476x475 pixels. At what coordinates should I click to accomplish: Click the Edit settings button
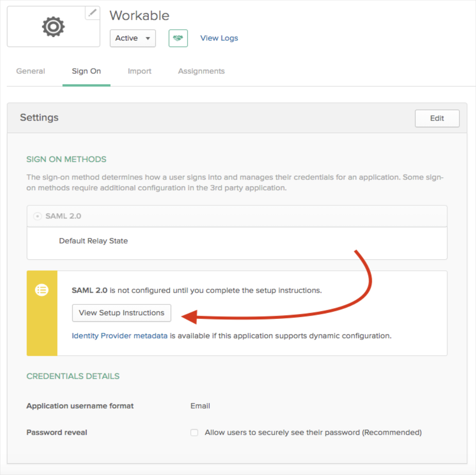(437, 118)
